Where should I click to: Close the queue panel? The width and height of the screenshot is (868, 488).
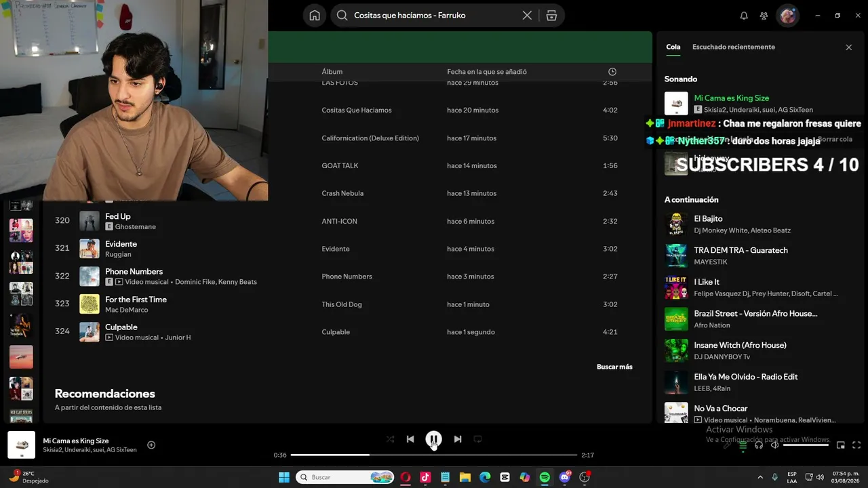pyautogui.click(x=848, y=47)
